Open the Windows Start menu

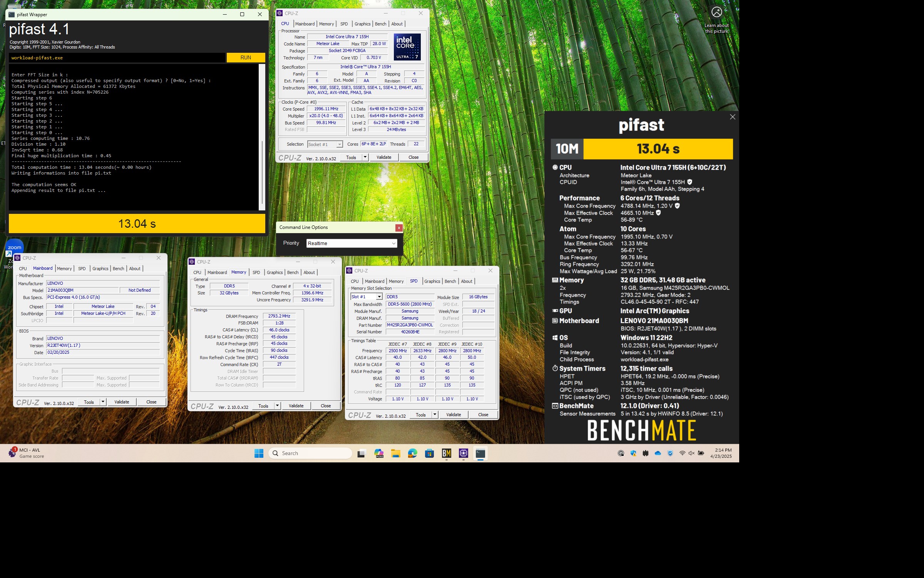pos(259,453)
